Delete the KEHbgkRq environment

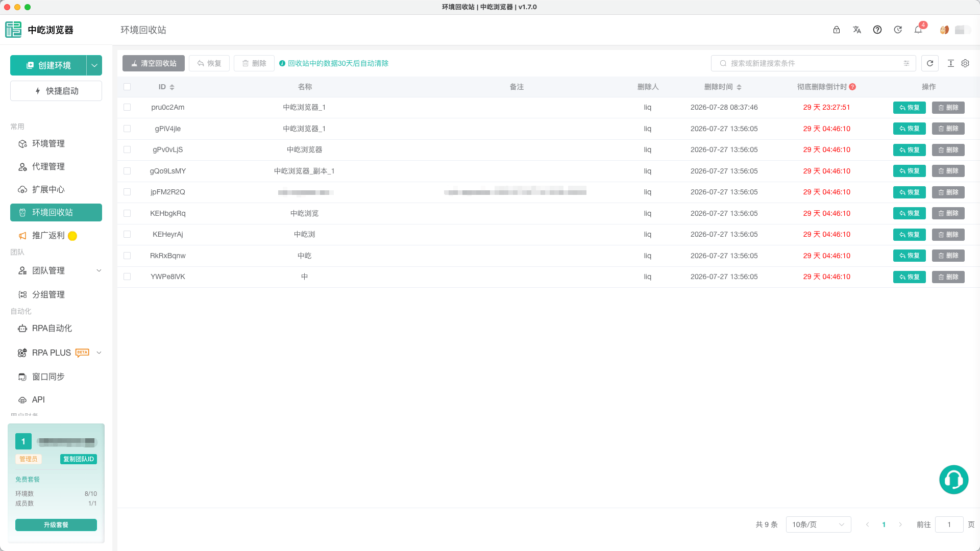948,213
